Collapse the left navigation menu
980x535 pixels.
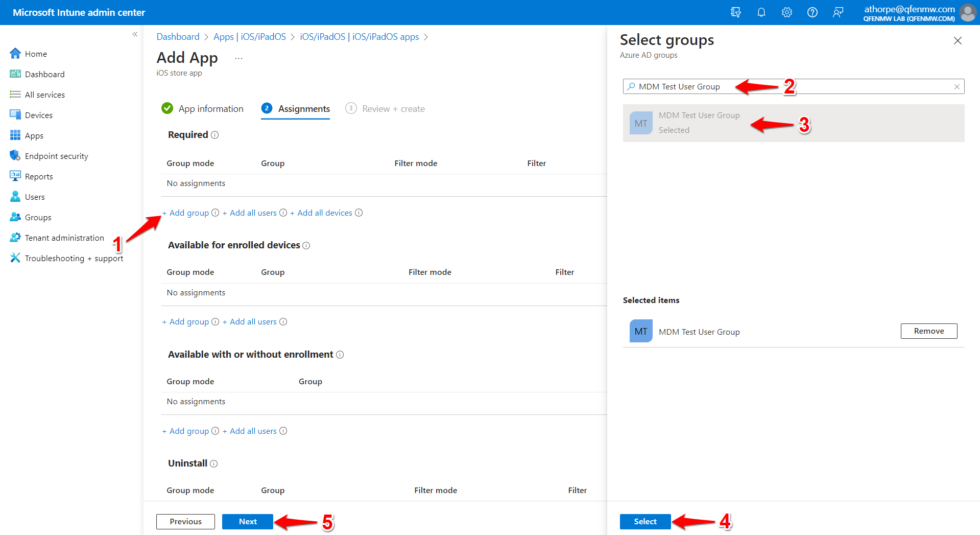[x=135, y=34]
